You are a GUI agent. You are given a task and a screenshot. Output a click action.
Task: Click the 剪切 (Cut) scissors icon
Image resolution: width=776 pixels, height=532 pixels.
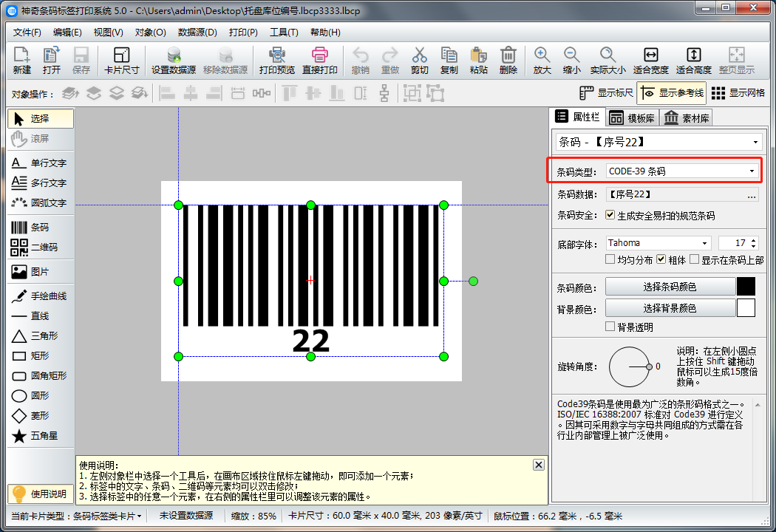[420, 61]
